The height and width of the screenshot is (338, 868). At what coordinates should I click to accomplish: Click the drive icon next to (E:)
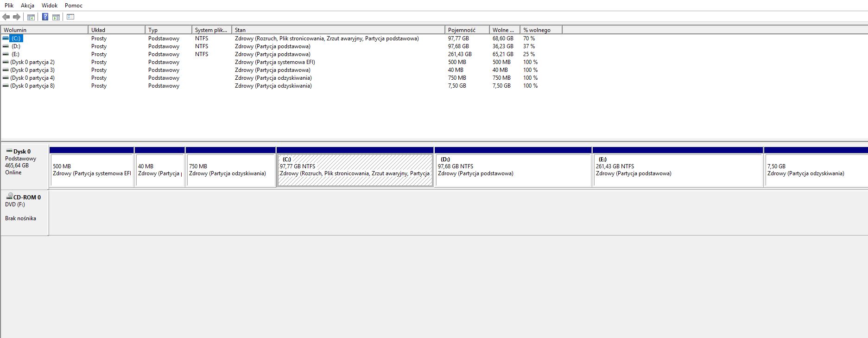click(x=6, y=54)
